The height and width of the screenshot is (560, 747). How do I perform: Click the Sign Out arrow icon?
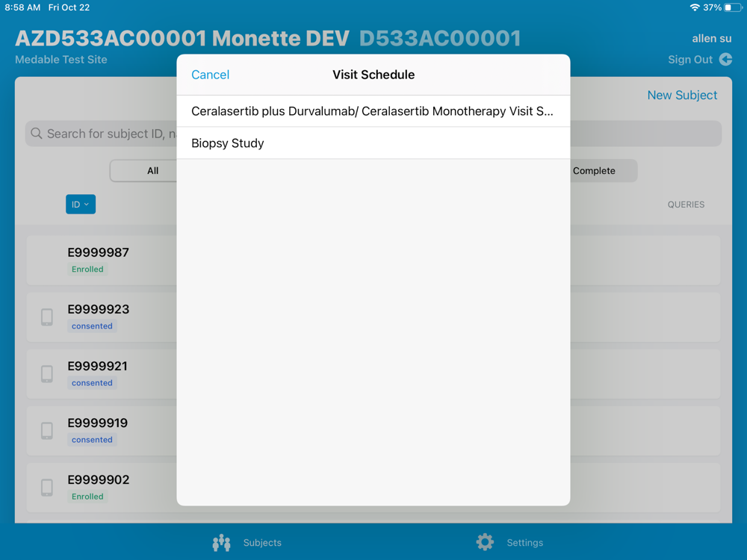point(725,60)
